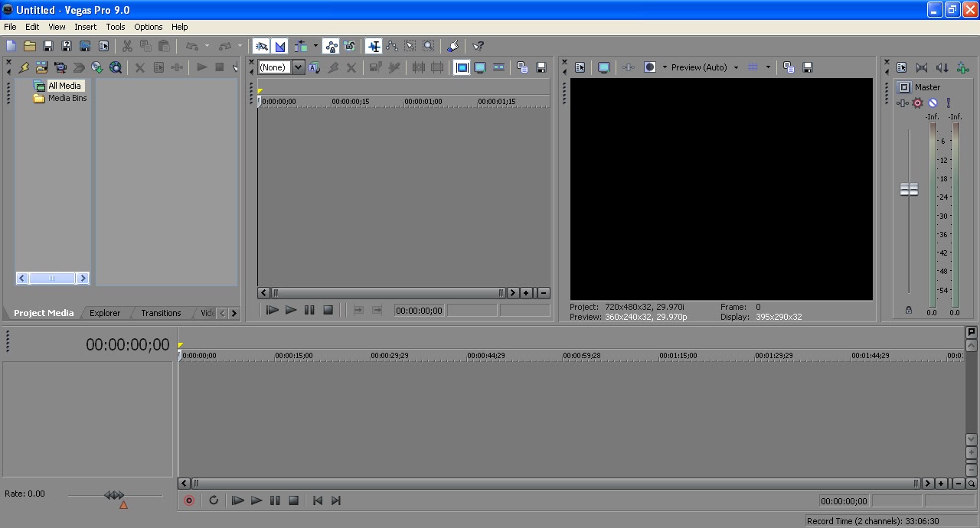Click Go to End on main transport

pos(335,500)
